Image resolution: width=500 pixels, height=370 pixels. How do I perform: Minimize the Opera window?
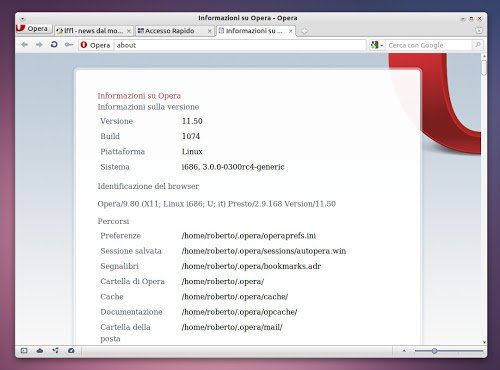[463, 19]
